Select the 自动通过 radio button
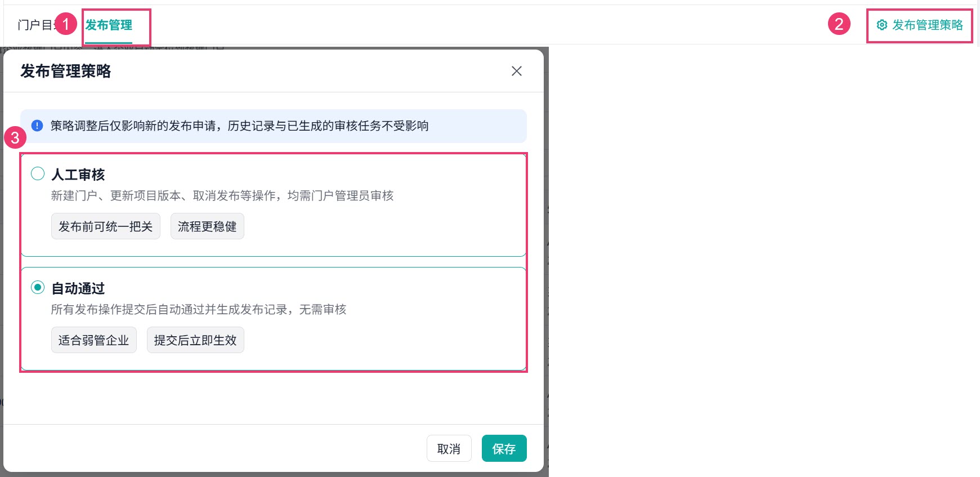Screen dimensions: 980x477 pos(38,287)
